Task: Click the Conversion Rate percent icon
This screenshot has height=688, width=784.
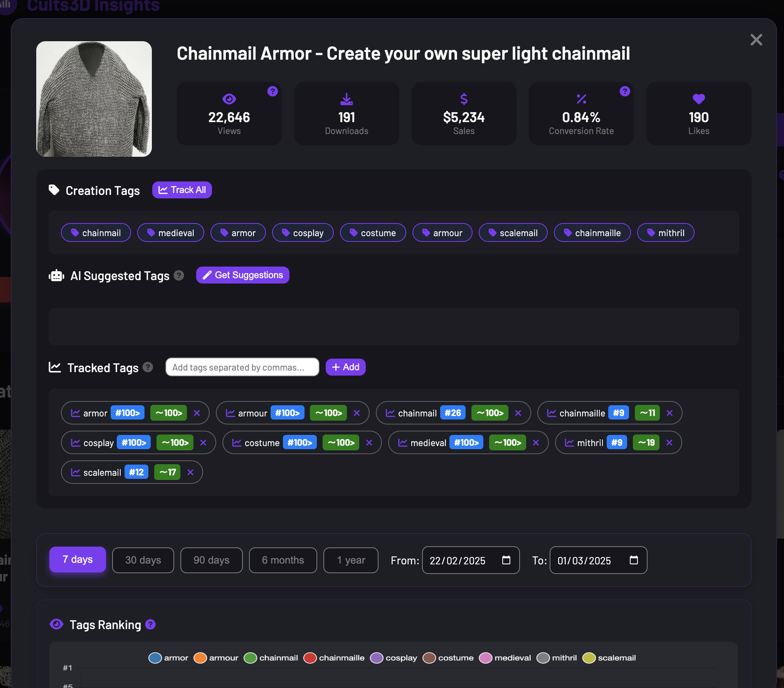Action: (x=581, y=99)
